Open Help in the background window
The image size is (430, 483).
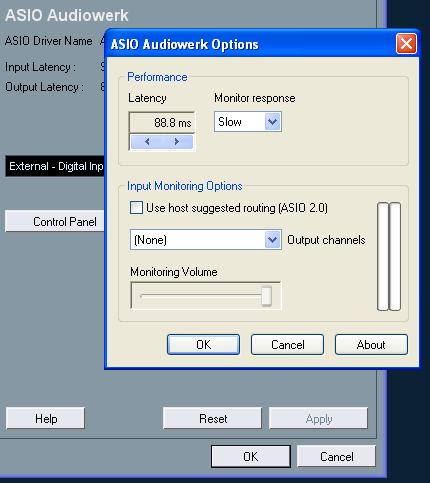45,418
